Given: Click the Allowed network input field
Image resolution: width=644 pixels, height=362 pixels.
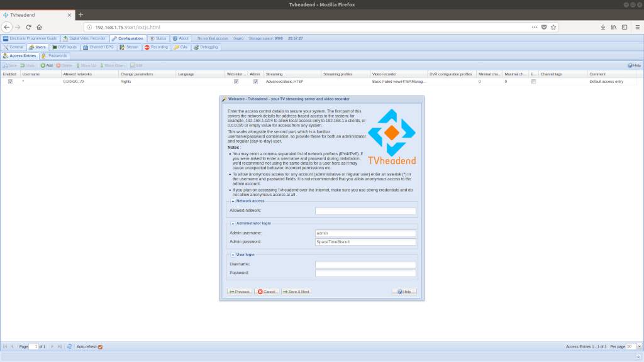Looking at the screenshot, I should tap(365, 211).
